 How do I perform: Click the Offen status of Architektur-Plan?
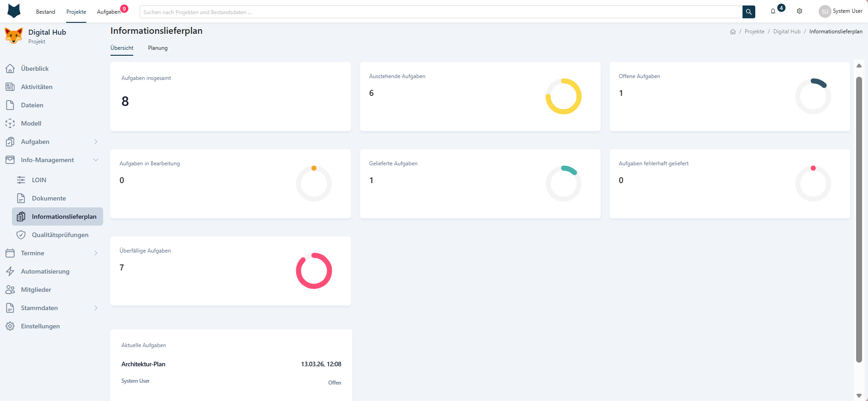(335, 383)
